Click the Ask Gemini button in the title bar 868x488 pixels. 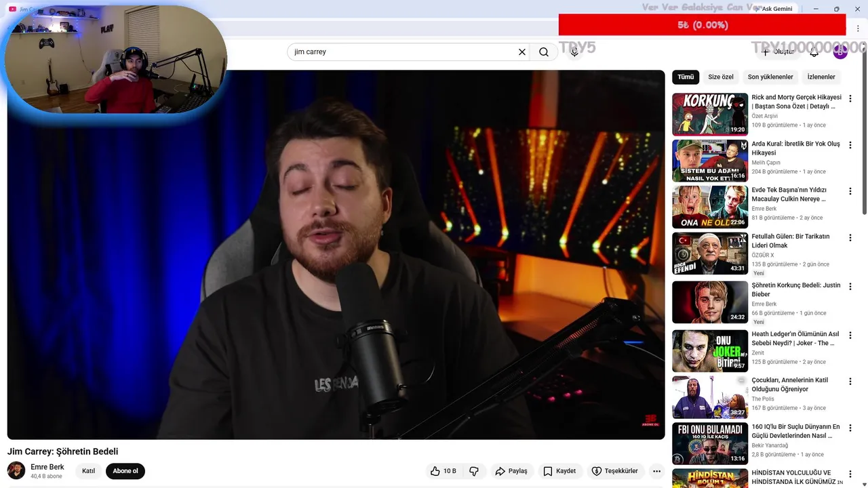click(x=773, y=9)
